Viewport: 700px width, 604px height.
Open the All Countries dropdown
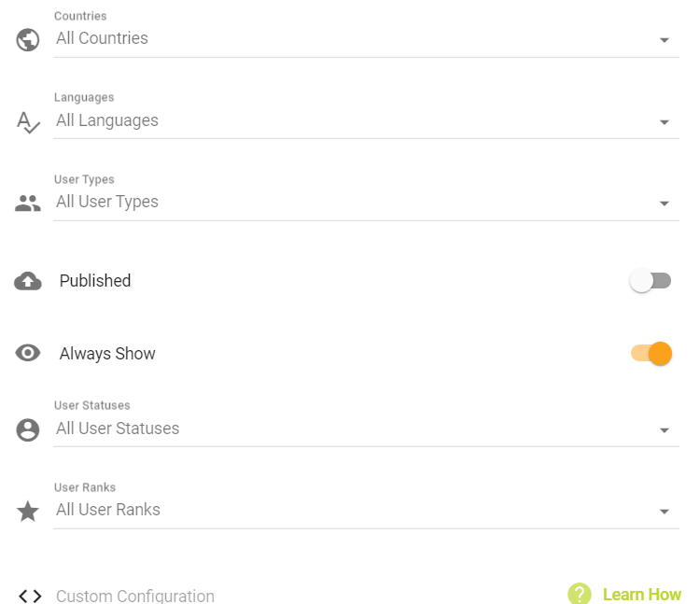pos(366,39)
